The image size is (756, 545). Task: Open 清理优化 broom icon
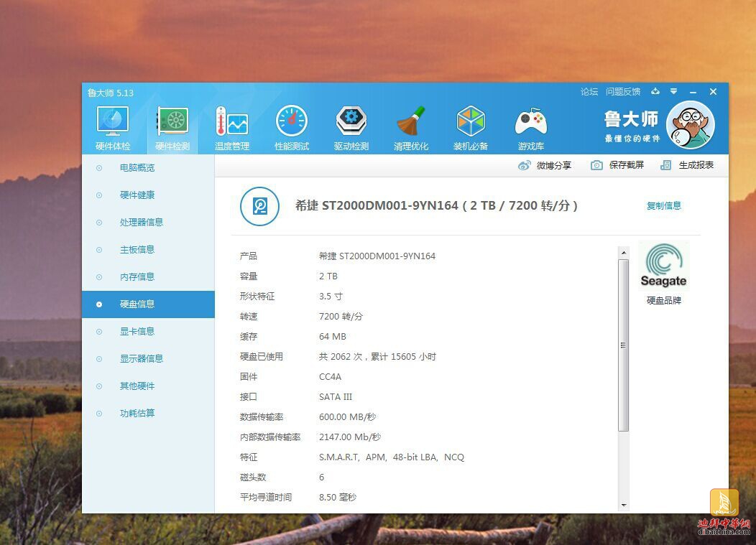[411, 121]
